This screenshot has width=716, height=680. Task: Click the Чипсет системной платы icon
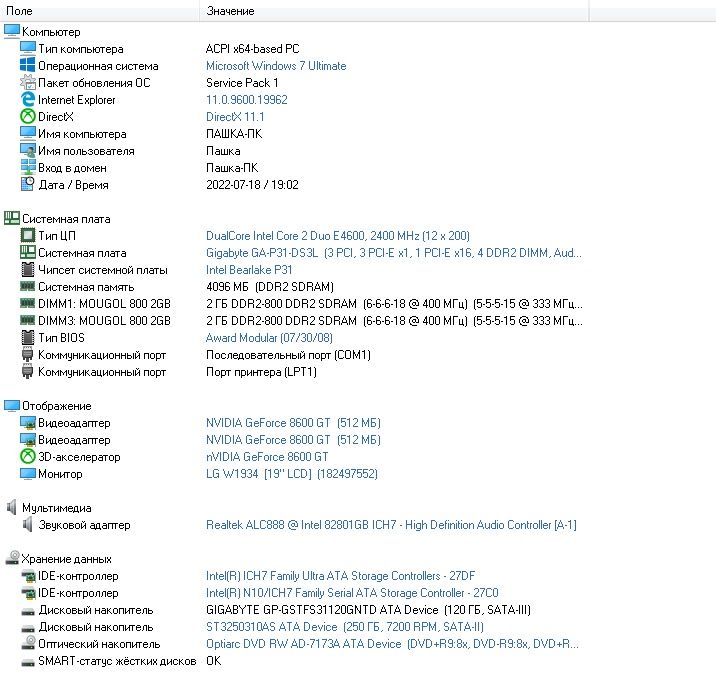pos(28,269)
